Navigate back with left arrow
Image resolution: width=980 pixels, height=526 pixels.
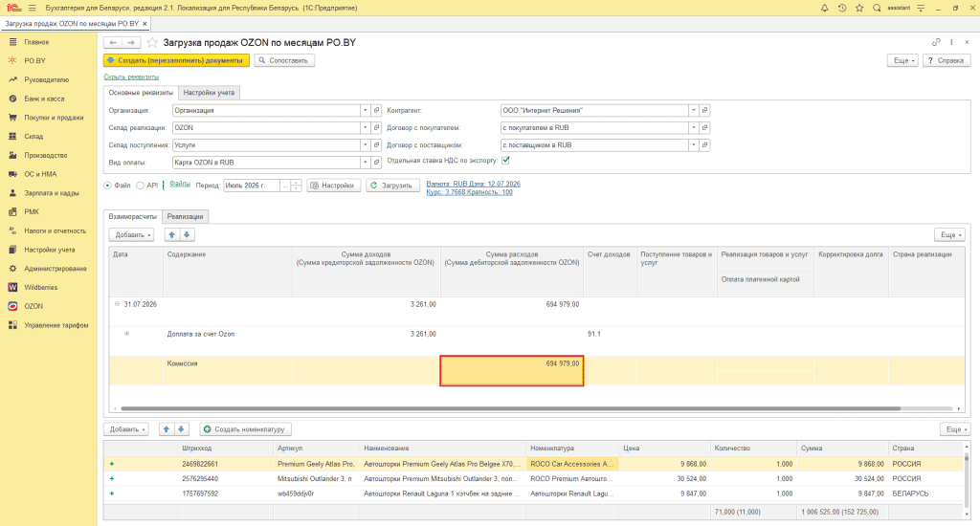tap(113, 42)
